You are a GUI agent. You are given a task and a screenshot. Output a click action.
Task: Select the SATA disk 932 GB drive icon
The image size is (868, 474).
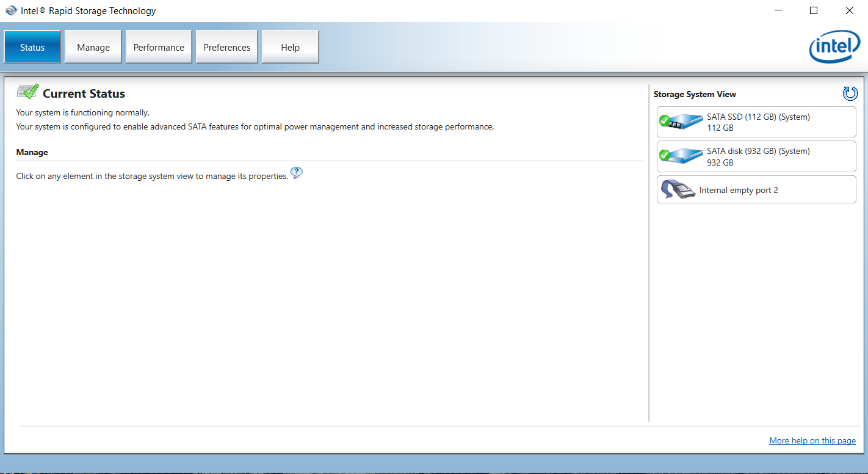681,156
